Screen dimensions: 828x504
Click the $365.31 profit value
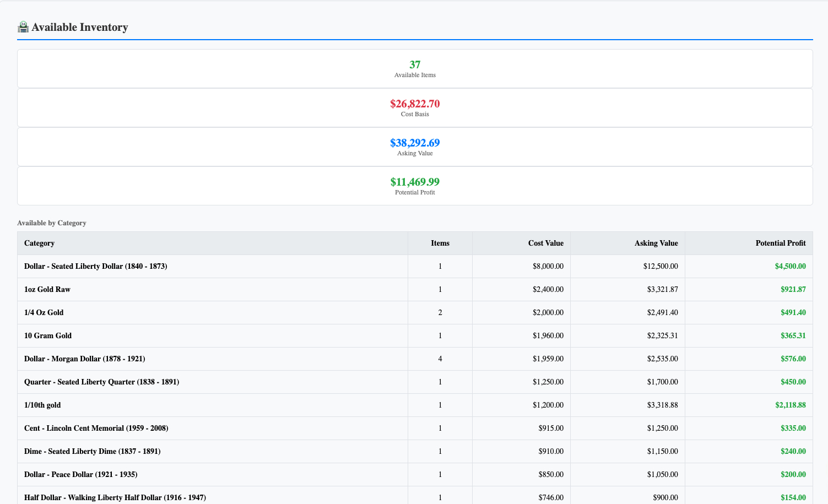pos(793,335)
